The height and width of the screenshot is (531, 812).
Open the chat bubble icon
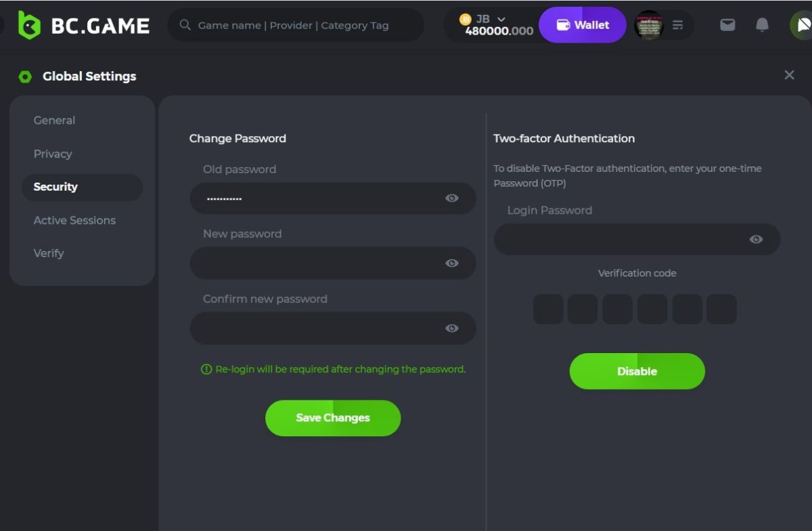803,25
